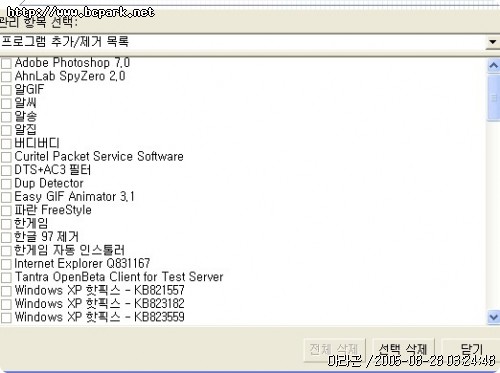Tick the hotfix KB823182 checkbox

click(6, 304)
